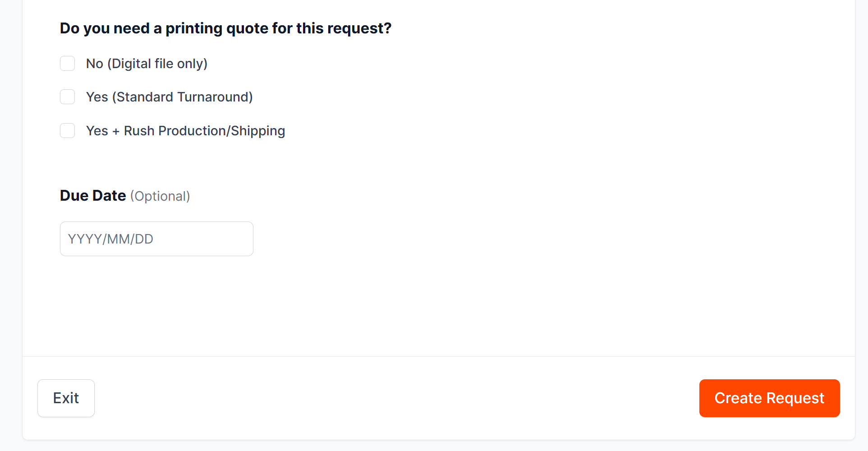Click the 'Yes + Rush Production/Shipping' label text
Image resolution: width=868 pixels, height=451 pixels.
(x=185, y=131)
